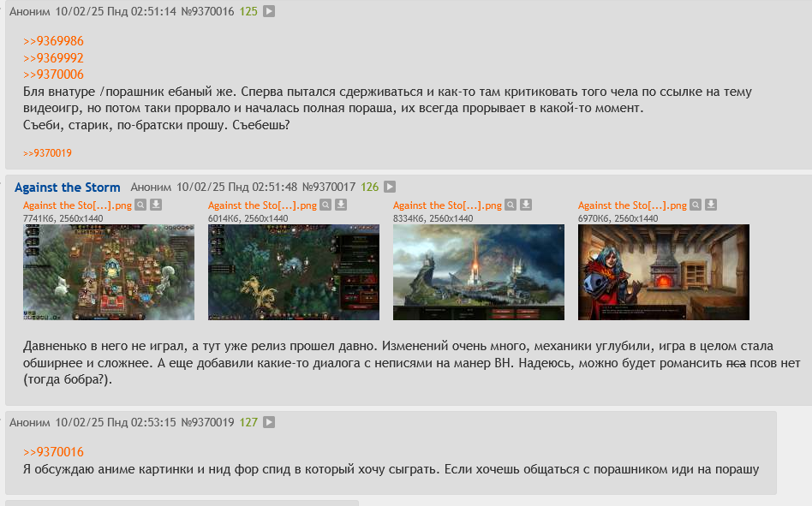Image resolution: width=812 pixels, height=506 pixels.
Task: Download third Against the Storm image (8334Кб)
Action: coord(526,205)
